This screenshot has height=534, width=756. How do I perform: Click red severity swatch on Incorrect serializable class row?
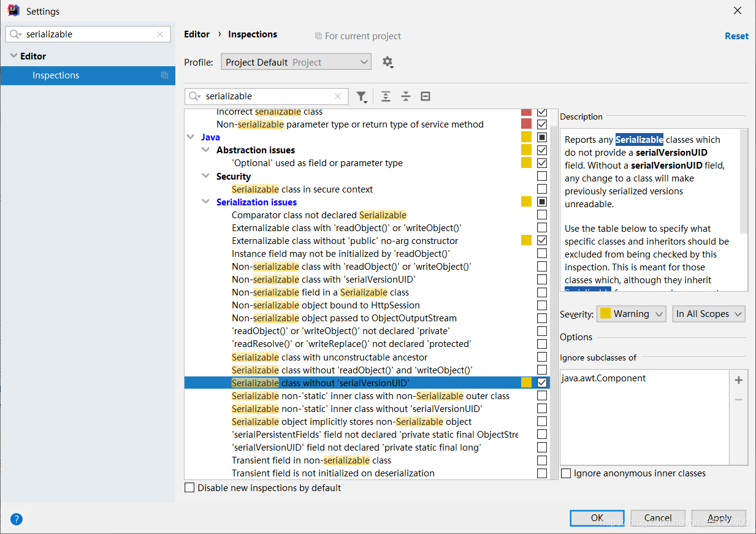pos(526,112)
